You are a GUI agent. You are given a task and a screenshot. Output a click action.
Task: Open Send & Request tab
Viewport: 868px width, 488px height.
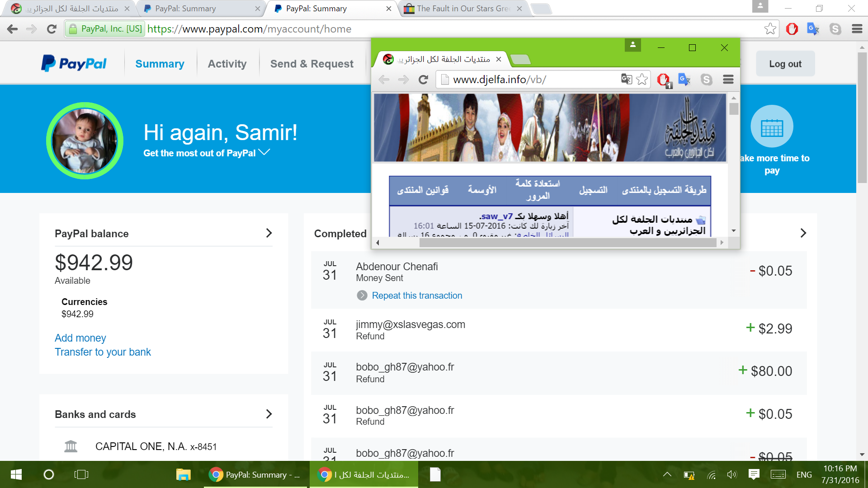[x=311, y=64]
